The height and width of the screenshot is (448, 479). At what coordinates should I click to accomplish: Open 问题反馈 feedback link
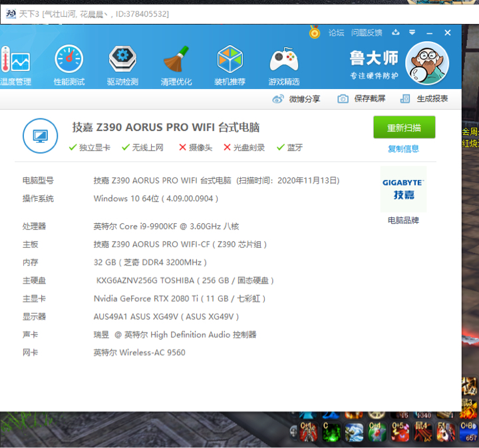click(x=367, y=33)
